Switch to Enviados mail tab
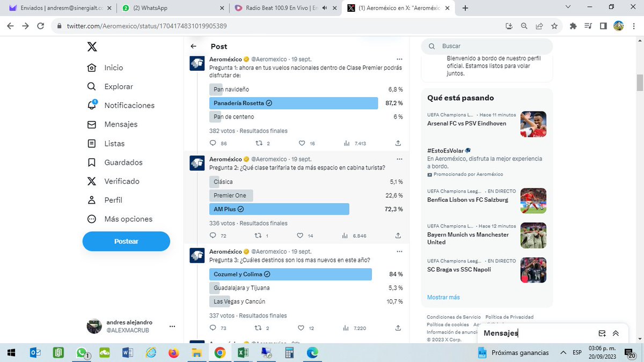Viewport: 644px width, 362px height. click(59, 8)
